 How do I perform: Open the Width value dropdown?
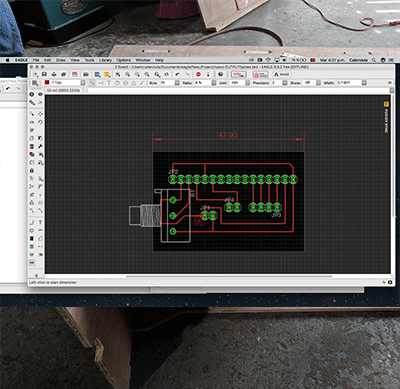point(364,83)
